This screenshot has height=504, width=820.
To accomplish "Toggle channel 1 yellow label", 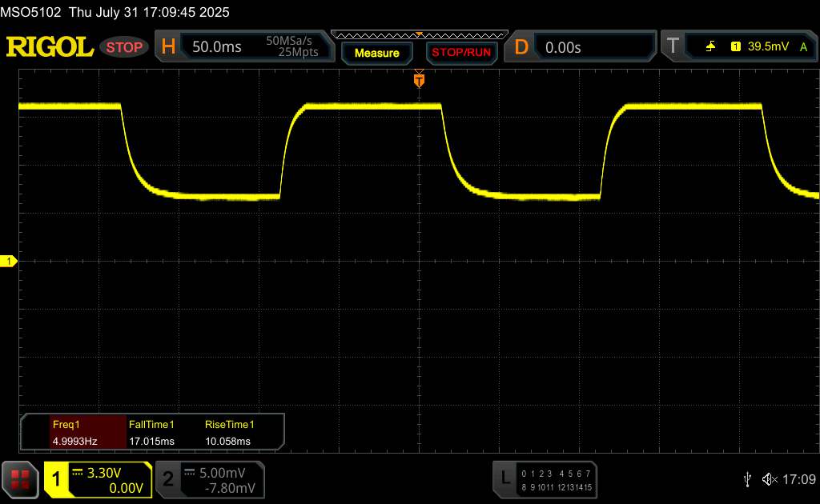I will [56, 479].
